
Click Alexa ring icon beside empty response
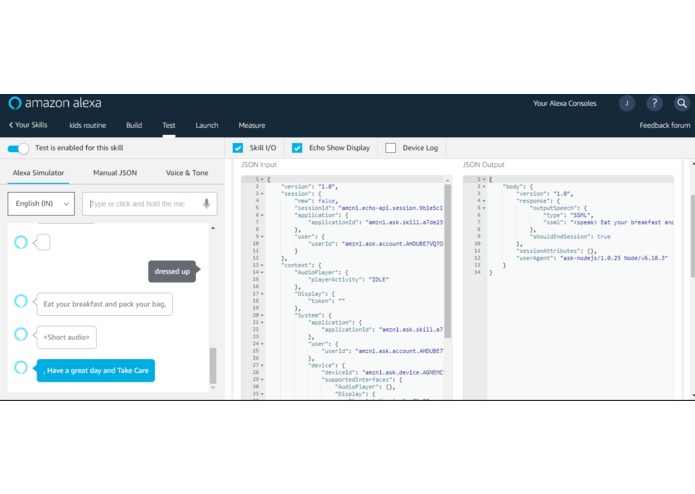(x=21, y=242)
